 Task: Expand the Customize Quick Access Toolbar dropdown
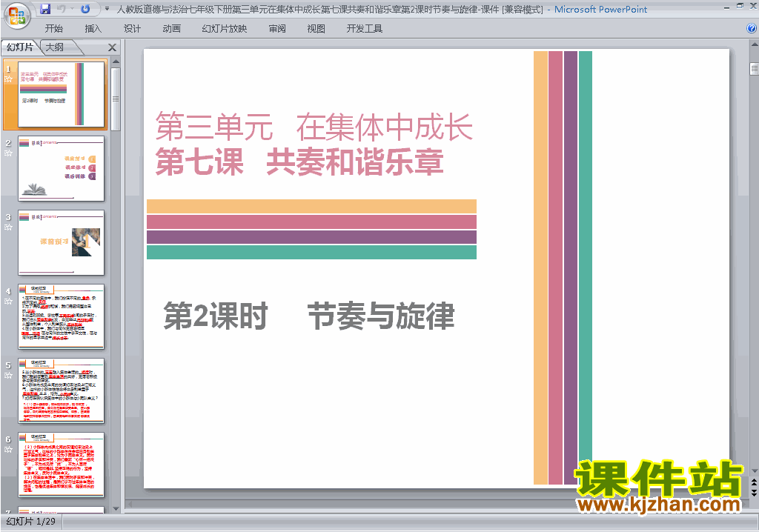point(107,9)
